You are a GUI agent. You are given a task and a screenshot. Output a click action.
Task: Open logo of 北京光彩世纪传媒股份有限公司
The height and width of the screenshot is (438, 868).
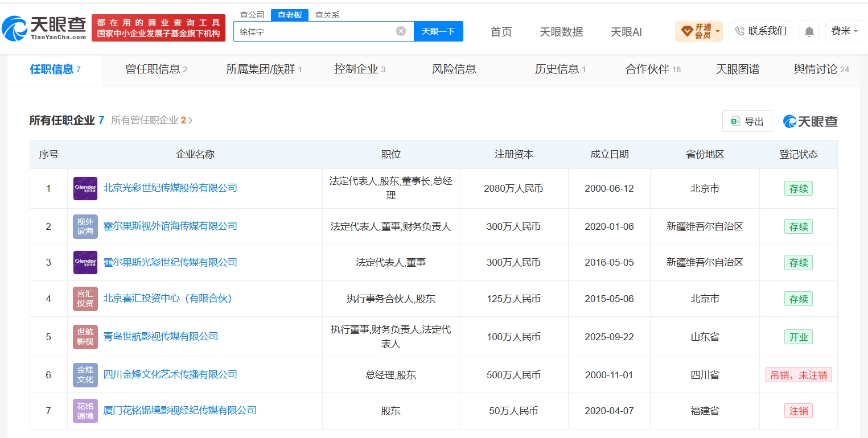click(x=85, y=188)
